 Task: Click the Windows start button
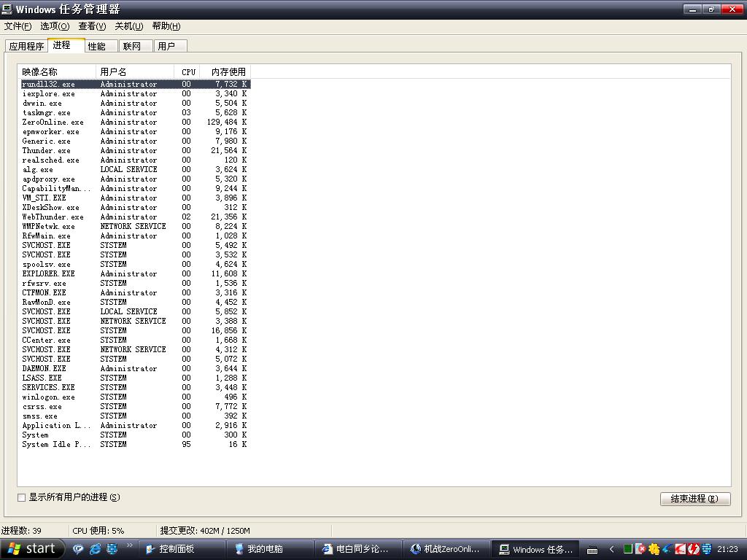pyautogui.click(x=33, y=549)
